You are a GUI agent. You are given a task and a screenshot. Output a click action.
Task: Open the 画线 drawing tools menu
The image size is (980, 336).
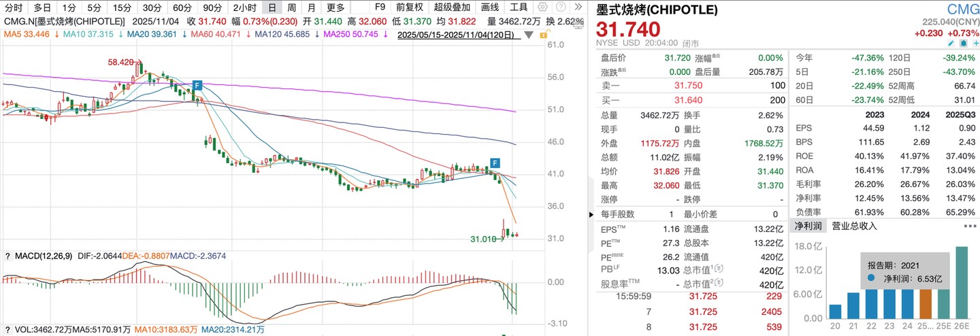(489, 7)
